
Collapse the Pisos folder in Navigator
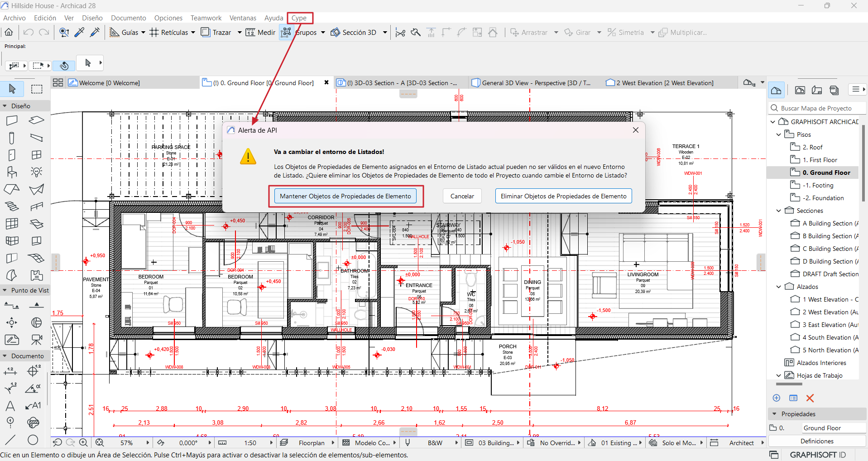click(779, 134)
